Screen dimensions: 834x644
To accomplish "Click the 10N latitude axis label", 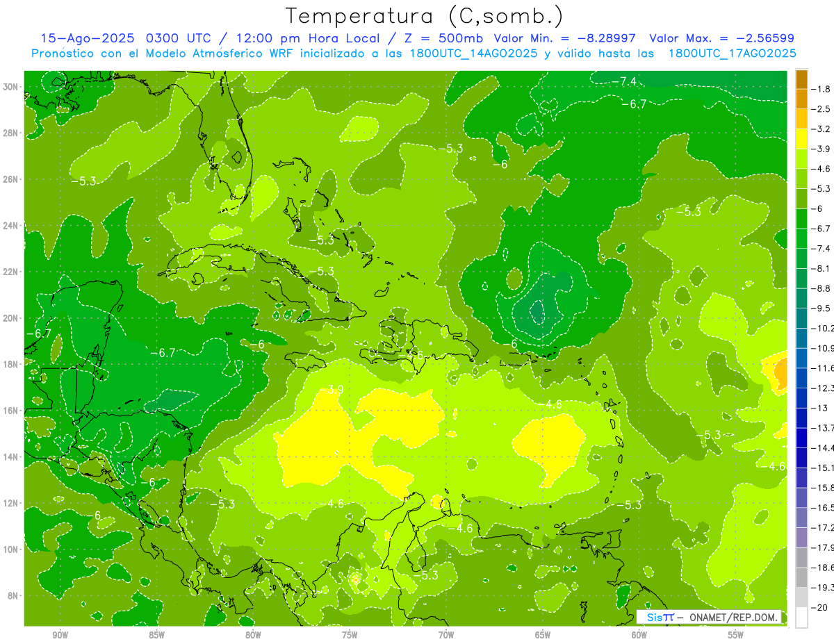I will click(11, 550).
